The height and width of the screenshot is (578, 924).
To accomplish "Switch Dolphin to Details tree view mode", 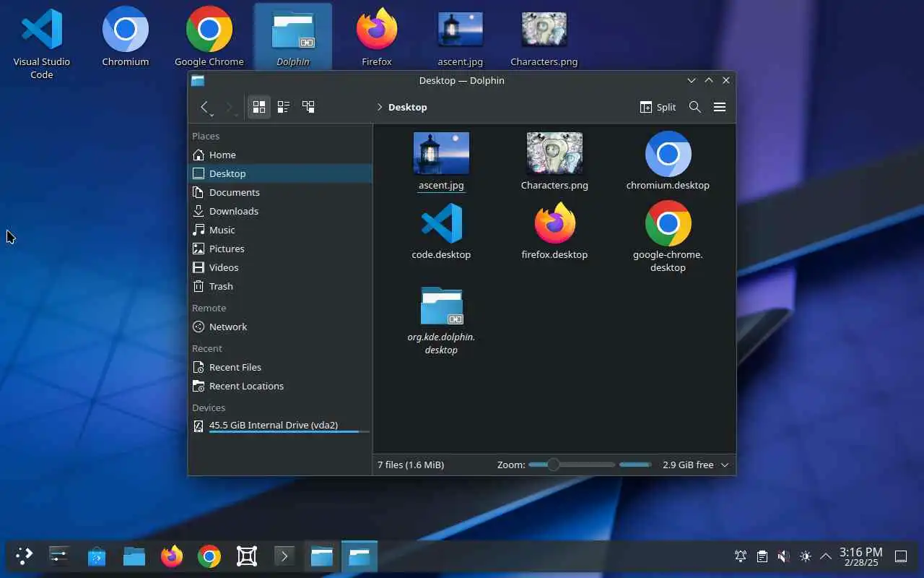I will click(308, 107).
